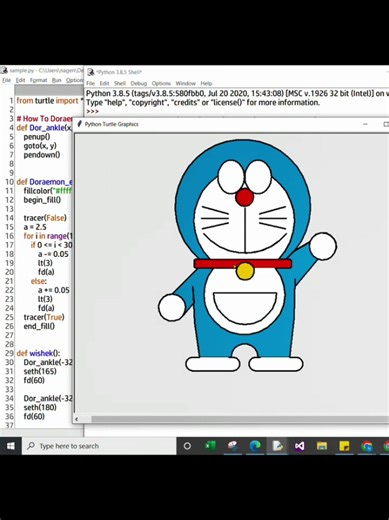Click the 'penup()' line in editor
Viewport: 389px width, 520px height.
(37, 137)
